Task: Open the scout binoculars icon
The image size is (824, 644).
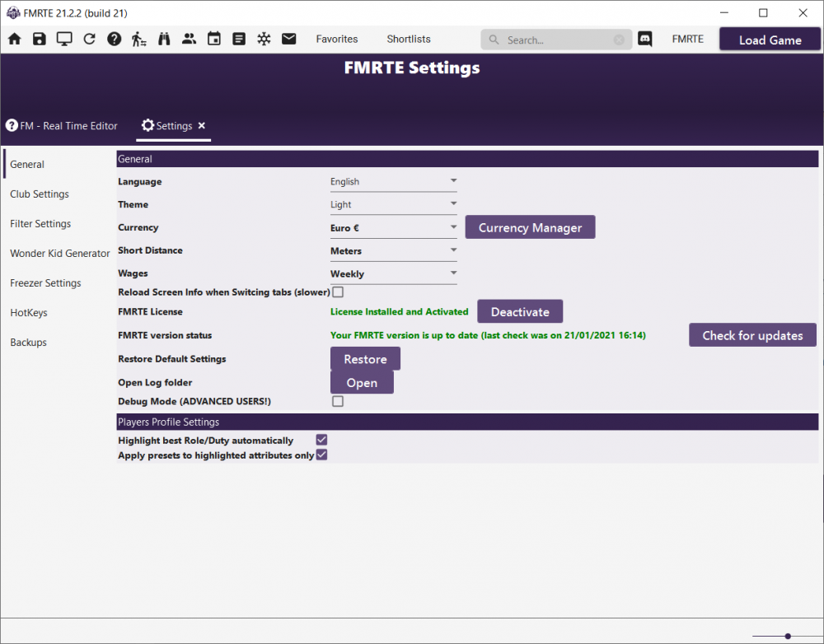Action: [164, 39]
